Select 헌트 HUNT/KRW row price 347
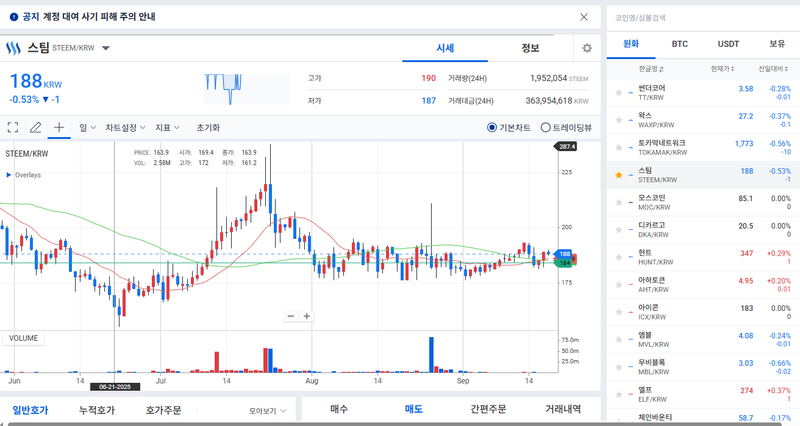Screen dimensions: 800x426 pyautogui.click(x=746, y=253)
